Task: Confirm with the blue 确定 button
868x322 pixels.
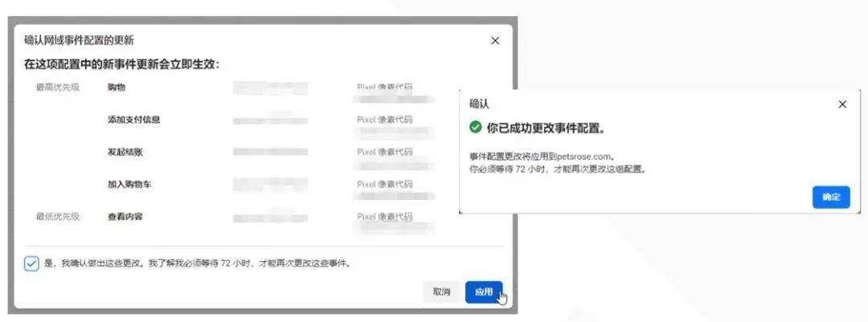Action: (831, 197)
